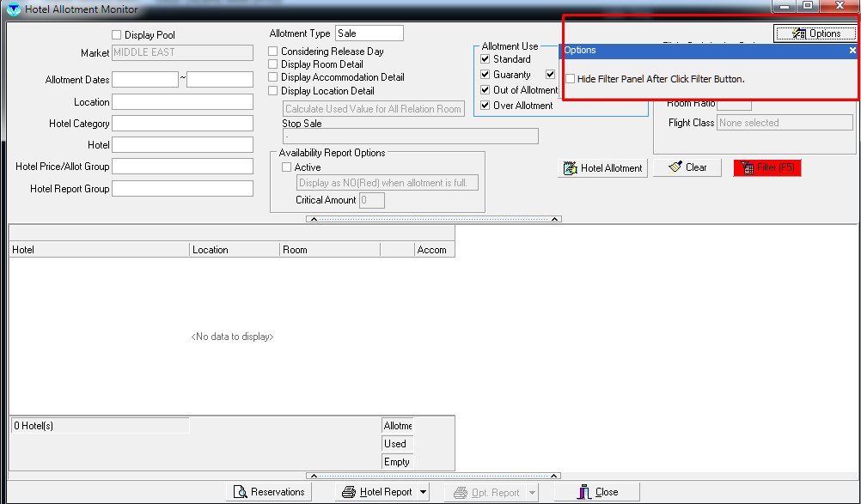This screenshot has width=861, height=504.
Task: Click the Options button icon
Action: [x=797, y=33]
